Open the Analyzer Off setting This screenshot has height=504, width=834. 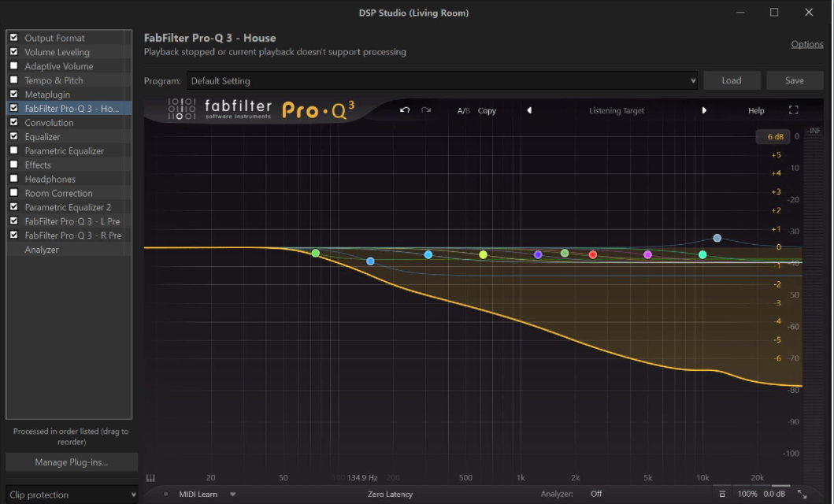coord(596,494)
